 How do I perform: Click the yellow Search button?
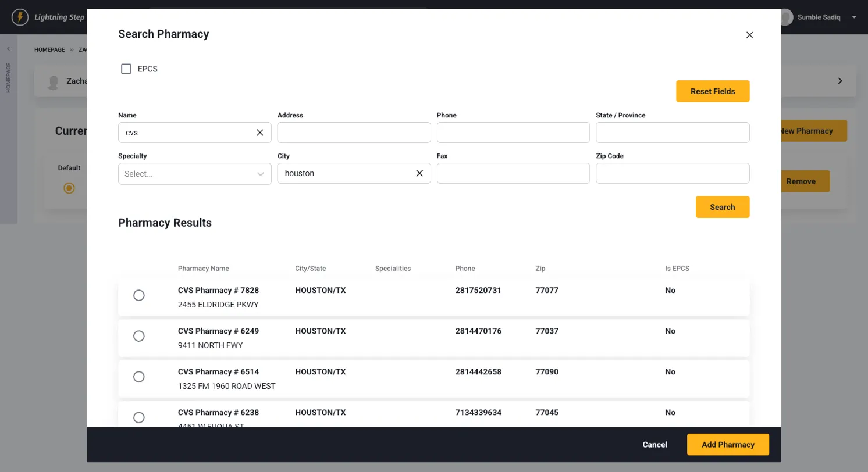click(x=722, y=207)
